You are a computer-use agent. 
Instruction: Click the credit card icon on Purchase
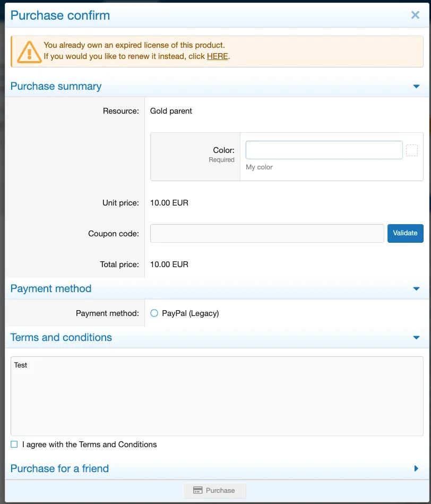click(x=197, y=490)
